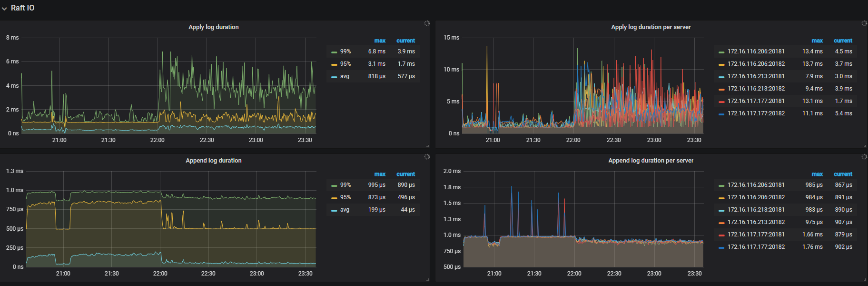The image size is (868, 286).
Task: Click resize handle of Apply log duration panel
Action: click(427, 146)
